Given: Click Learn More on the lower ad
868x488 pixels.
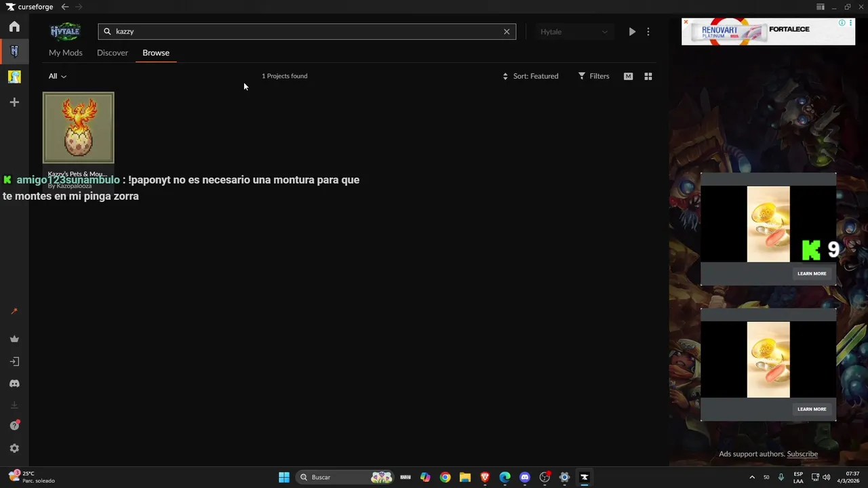Looking at the screenshot, I should click(812, 409).
